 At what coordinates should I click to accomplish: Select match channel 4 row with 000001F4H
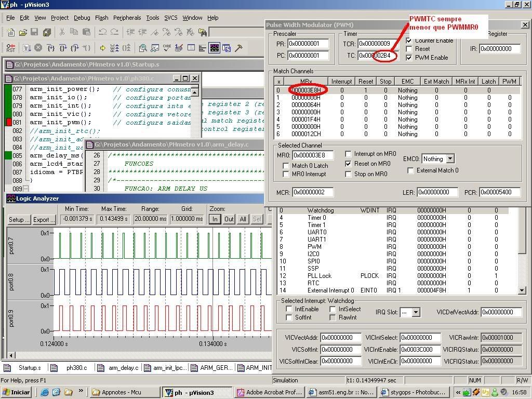tap(397, 119)
